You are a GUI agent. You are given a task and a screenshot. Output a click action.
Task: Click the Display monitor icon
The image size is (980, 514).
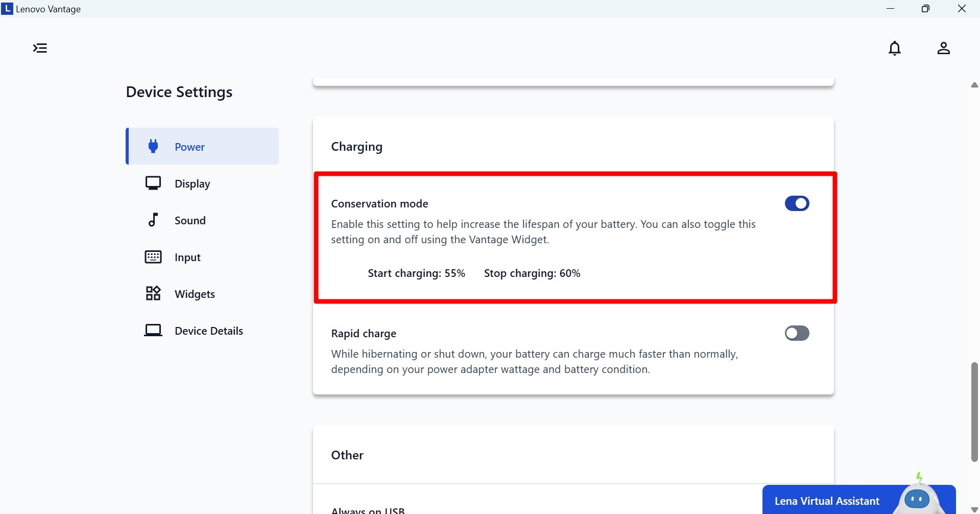[x=153, y=183]
